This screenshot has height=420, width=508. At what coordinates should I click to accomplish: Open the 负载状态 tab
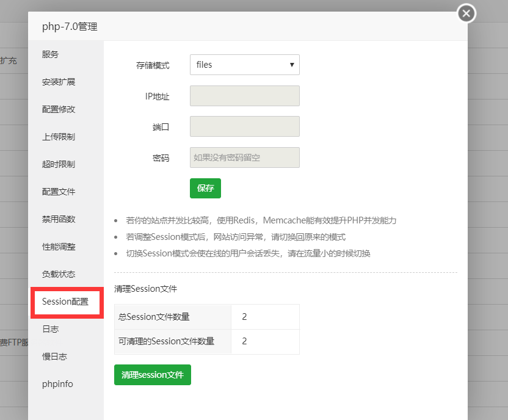point(59,274)
